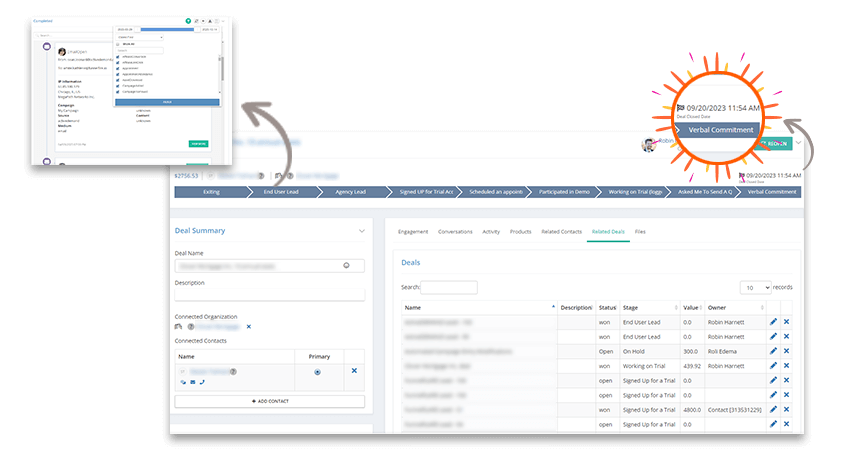
Task: Remove the connected organization with X icon
Action: coord(249,326)
